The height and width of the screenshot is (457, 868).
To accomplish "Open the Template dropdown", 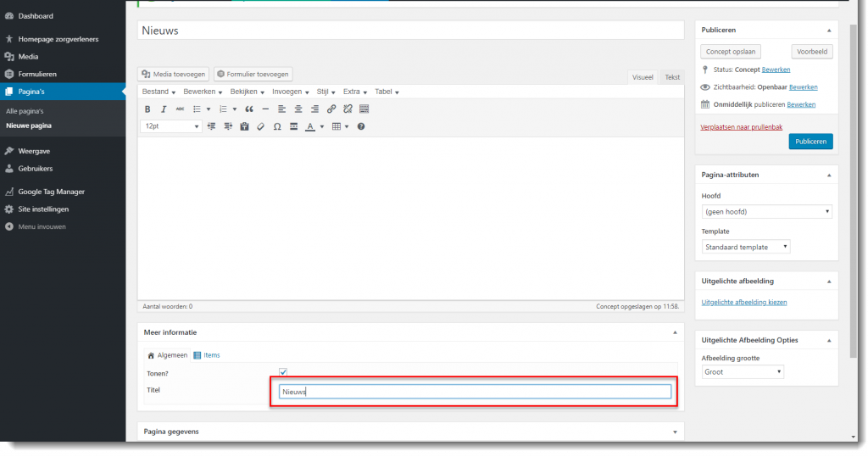I will [x=746, y=247].
